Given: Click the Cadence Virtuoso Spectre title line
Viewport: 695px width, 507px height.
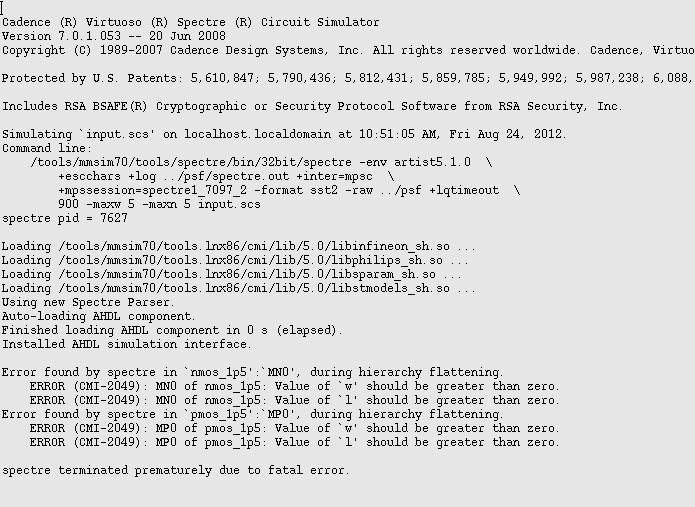Looking at the screenshot, I should pyautogui.click(x=190, y=22).
